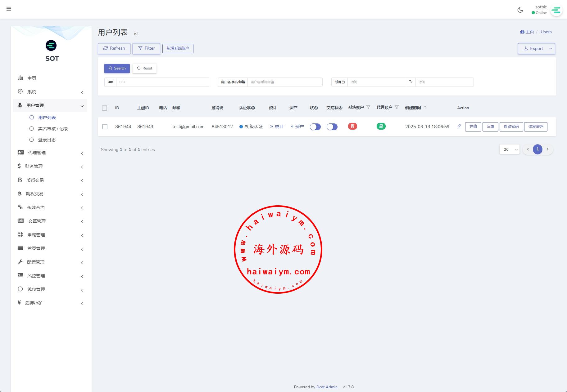The height and width of the screenshot is (392, 567).
Task: Click the 新增系统账户 button
Action: click(178, 48)
